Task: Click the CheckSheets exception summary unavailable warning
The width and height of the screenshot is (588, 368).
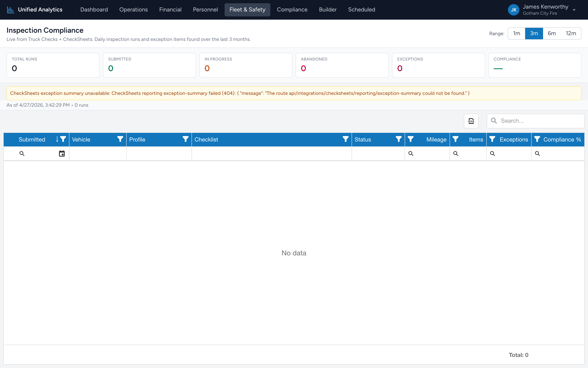Action: click(294, 93)
